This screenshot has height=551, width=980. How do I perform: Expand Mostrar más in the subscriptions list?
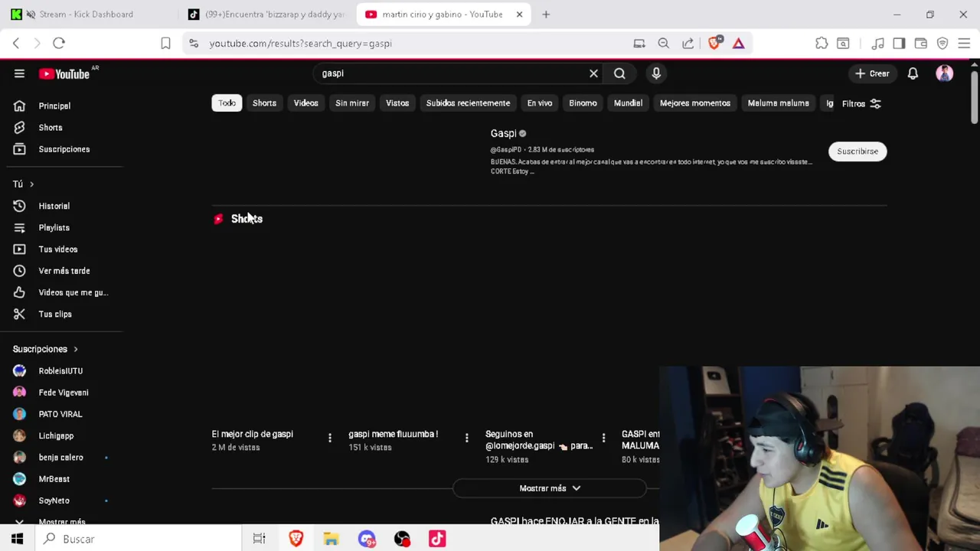[61, 520]
